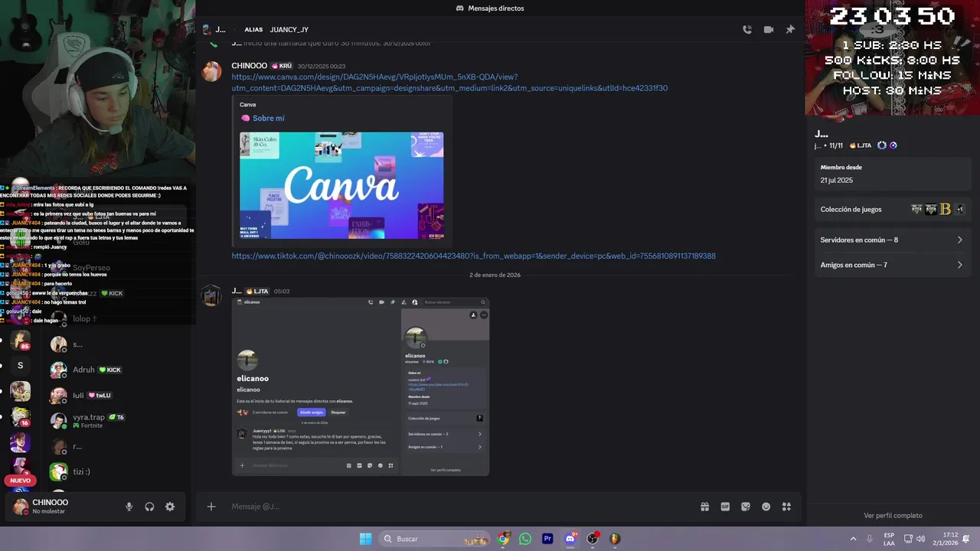Open the Canva design link
980x551 pixels.
pyautogui.click(x=449, y=83)
